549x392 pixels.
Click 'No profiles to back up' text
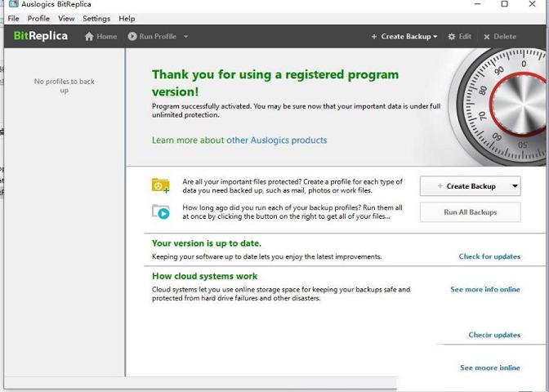pos(64,86)
